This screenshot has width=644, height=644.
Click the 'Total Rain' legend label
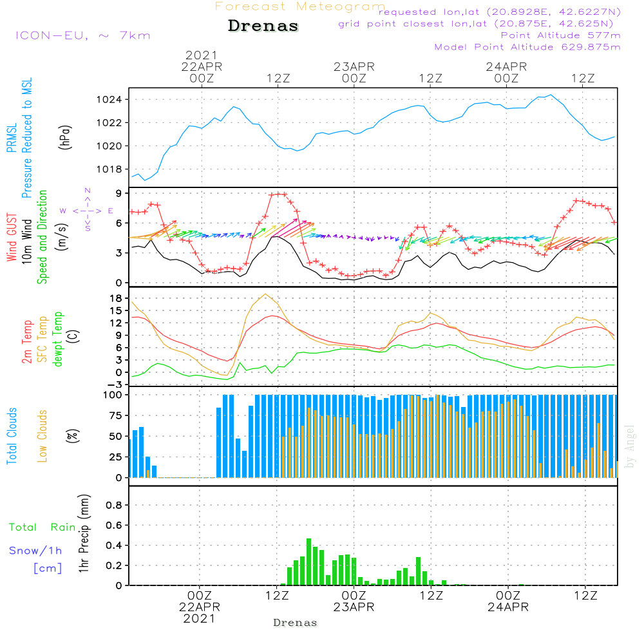[x=43, y=527]
